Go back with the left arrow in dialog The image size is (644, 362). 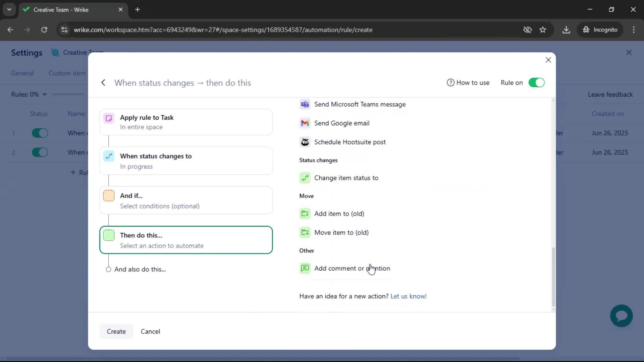coord(103,83)
